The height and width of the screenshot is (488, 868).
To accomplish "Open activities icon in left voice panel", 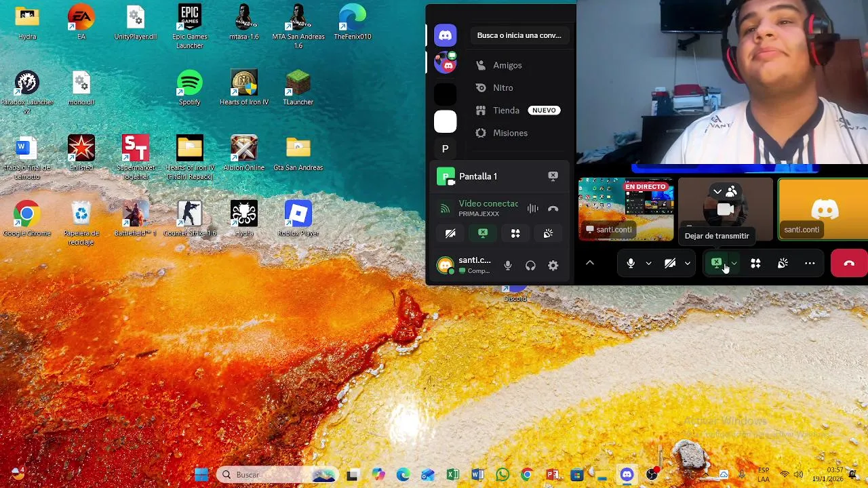I will (x=515, y=233).
